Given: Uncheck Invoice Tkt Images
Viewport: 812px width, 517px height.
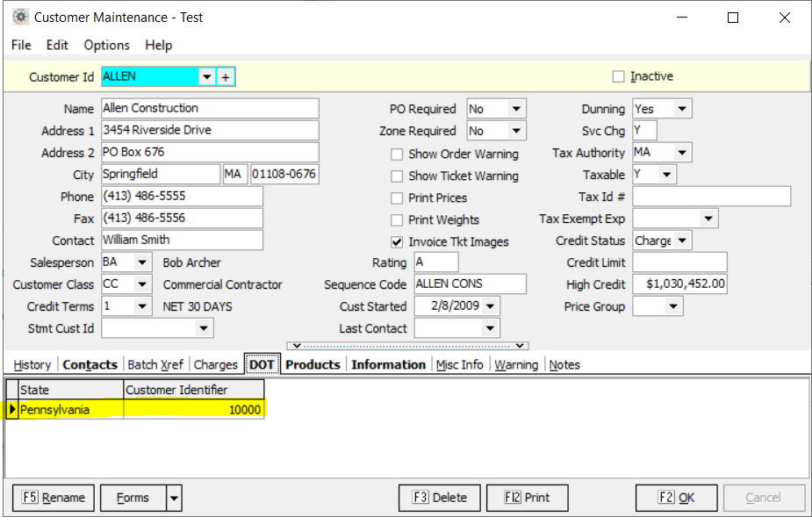Looking at the screenshot, I should (x=397, y=241).
